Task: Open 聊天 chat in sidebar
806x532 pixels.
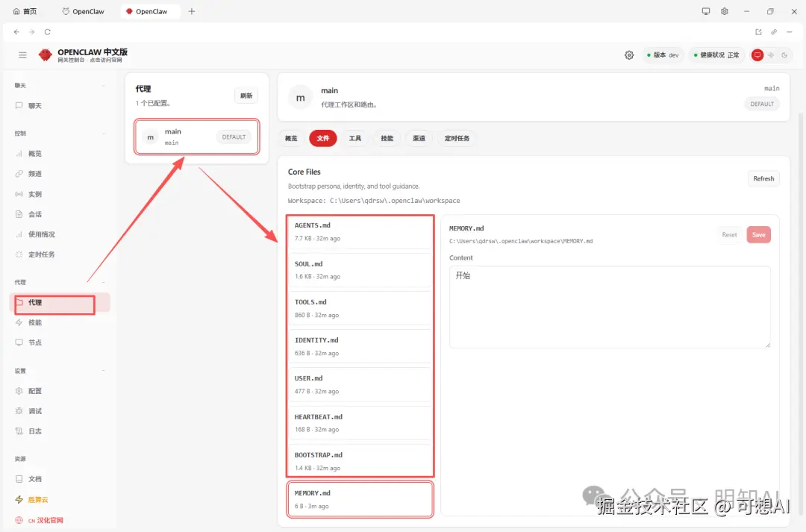Action: pos(60,106)
